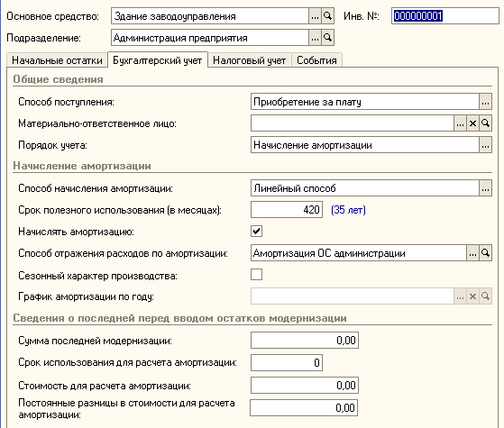Uncheck the Начислять амортизацию checkbox

click(256, 232)
